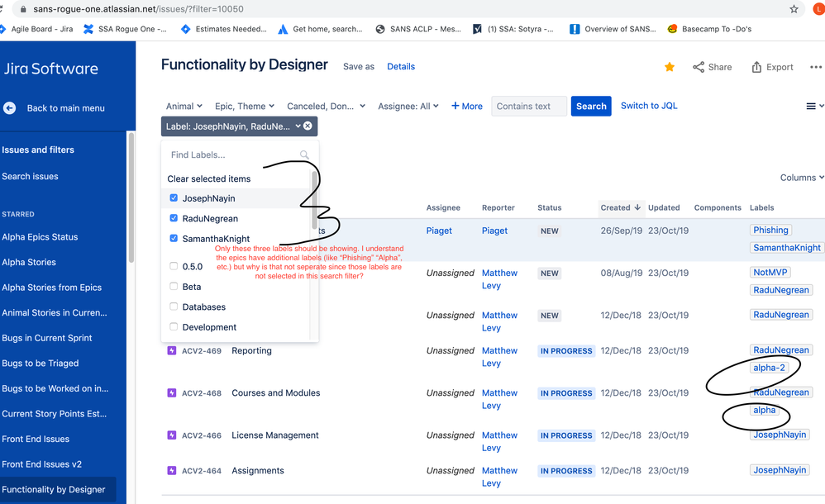Check the Development label checkbox
825x504 pixels.
(x=174, y=326)
